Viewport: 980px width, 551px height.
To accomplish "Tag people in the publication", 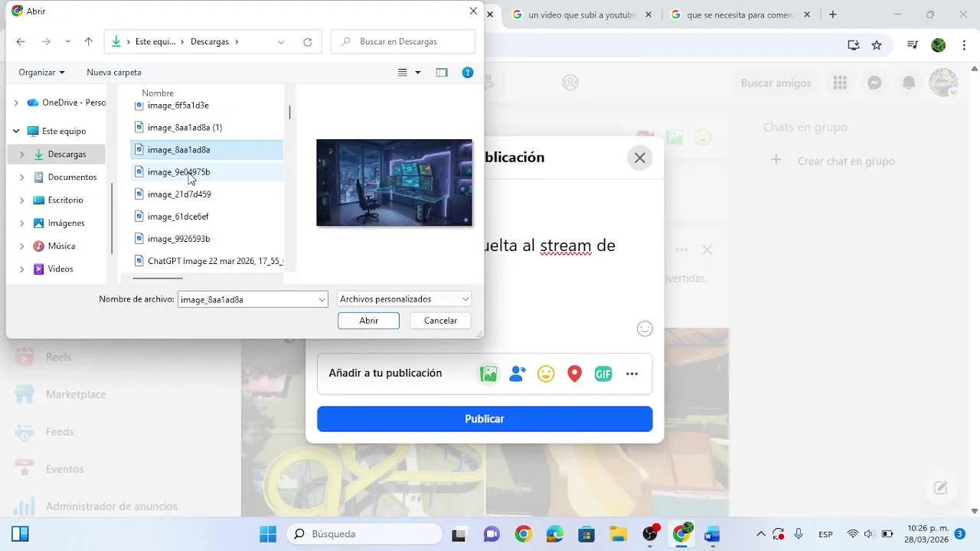I will [518, 373].
